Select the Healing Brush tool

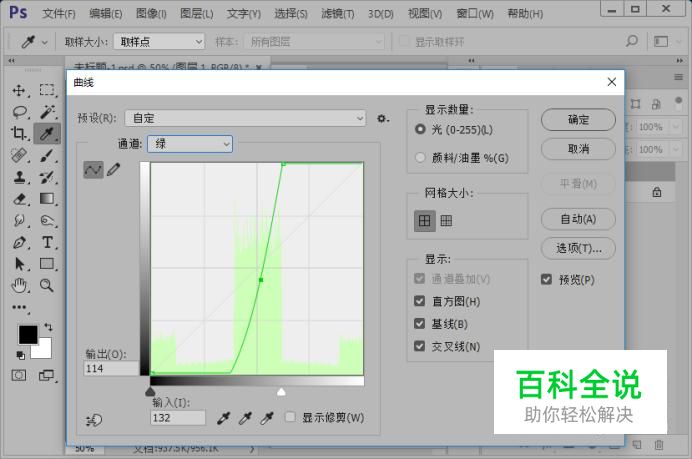coord(19,155)
